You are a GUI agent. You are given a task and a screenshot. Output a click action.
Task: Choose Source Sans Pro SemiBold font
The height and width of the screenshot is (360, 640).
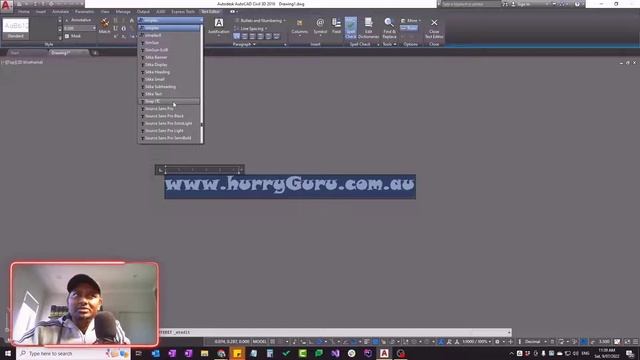(x=170, y=138)
